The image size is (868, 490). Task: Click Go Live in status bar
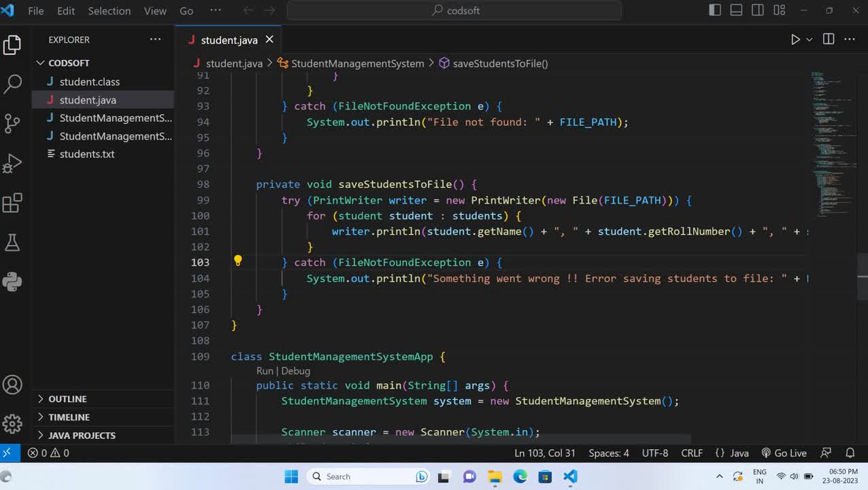point(784,453)
